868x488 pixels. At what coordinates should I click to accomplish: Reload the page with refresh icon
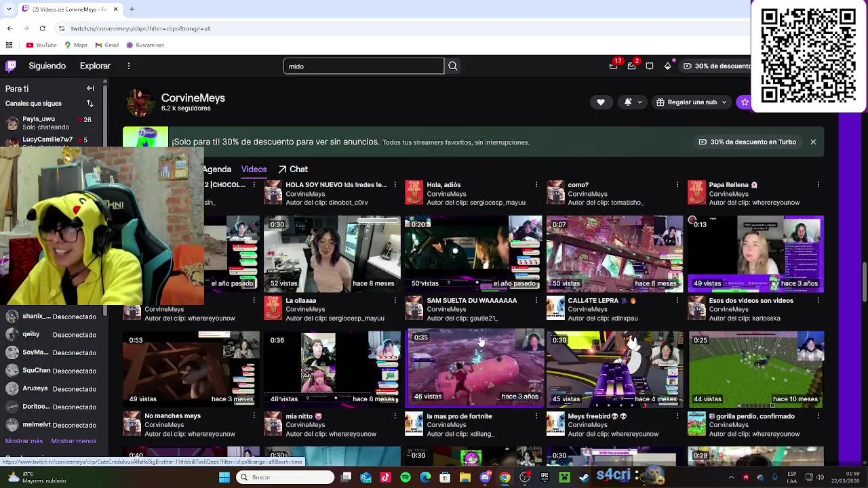point(42,28)
